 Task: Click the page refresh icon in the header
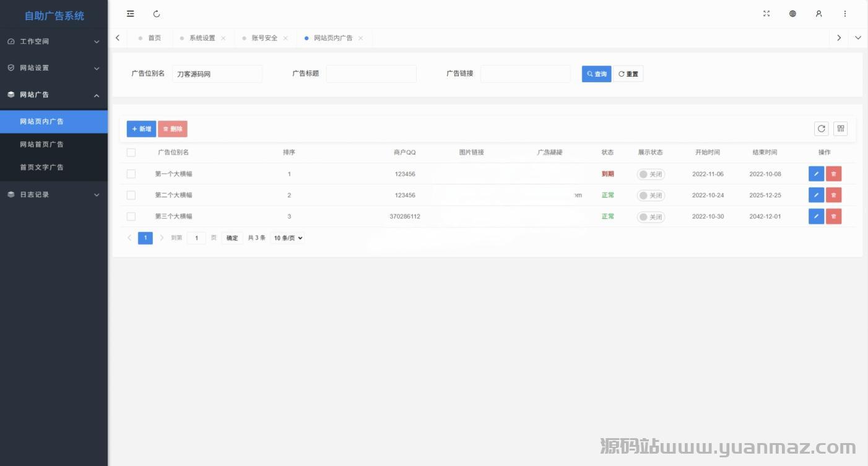coord(157,14)
